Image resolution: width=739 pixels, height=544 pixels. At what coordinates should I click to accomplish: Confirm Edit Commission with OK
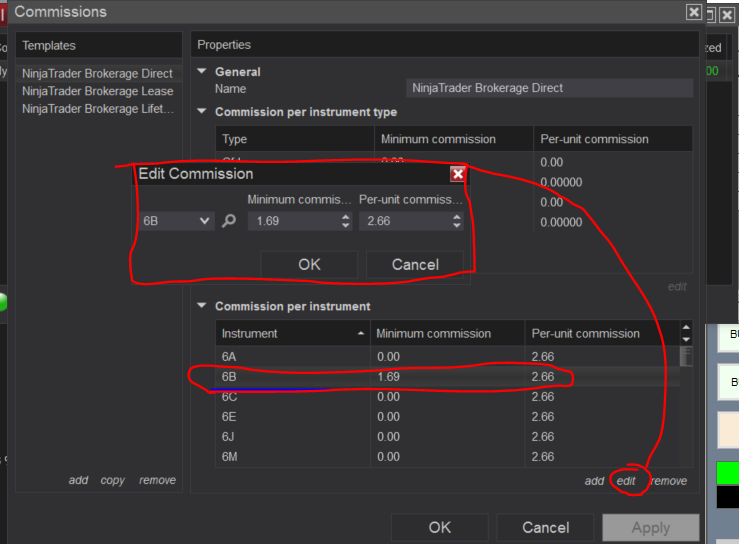coord(309,264)
